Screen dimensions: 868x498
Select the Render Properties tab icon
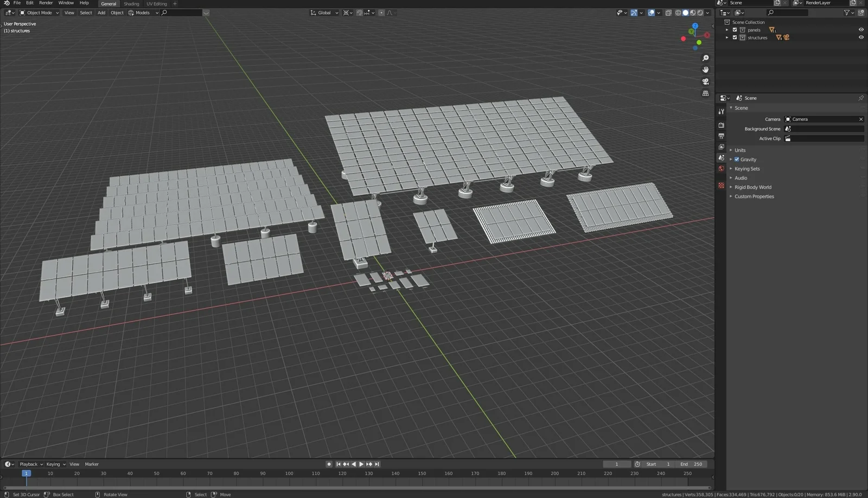click(x=721, y=125)
